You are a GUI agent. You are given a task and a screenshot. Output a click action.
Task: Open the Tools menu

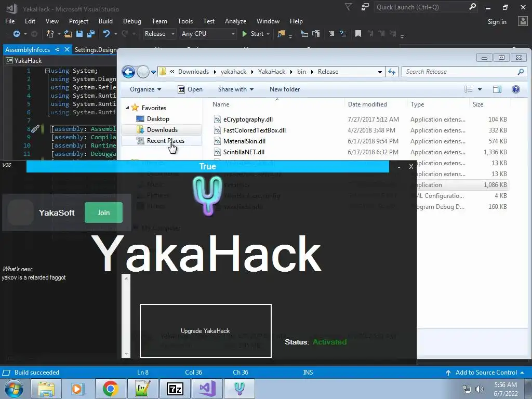click(x=185, y=21)
